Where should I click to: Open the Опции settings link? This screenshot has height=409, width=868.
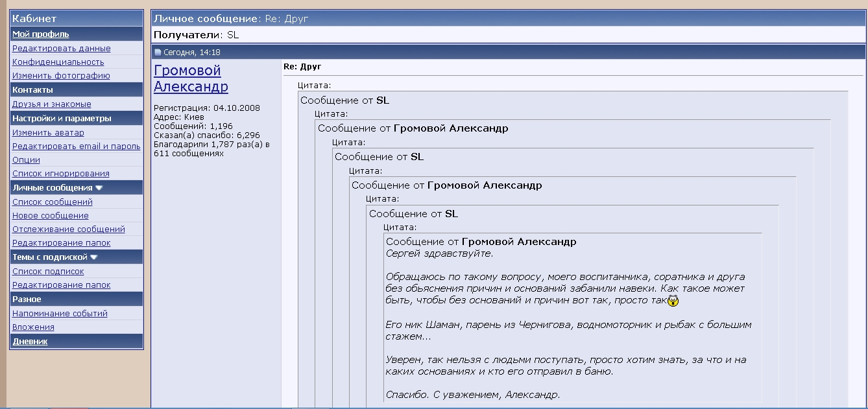(26, 160)
